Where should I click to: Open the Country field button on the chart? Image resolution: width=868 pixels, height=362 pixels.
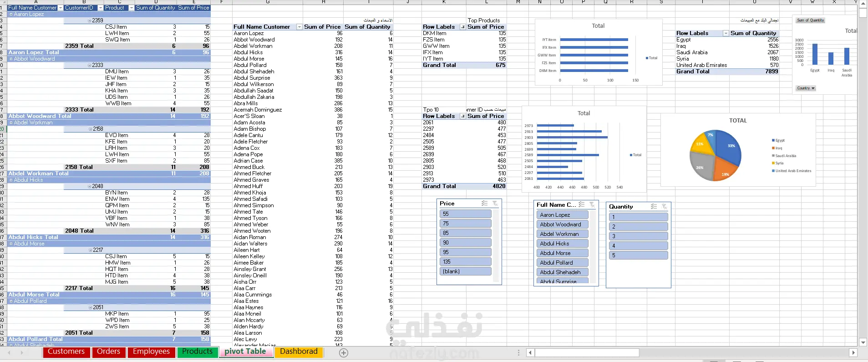(806, 88)
